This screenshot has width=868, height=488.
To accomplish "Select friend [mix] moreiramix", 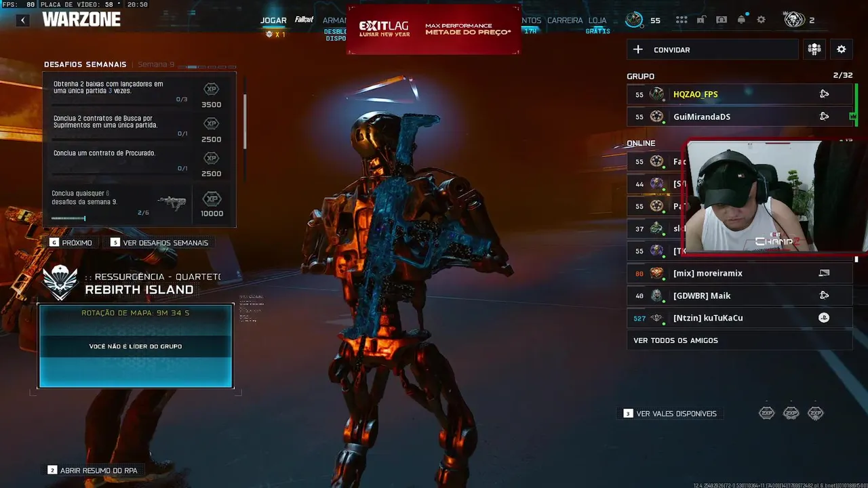I will (739, 273).
